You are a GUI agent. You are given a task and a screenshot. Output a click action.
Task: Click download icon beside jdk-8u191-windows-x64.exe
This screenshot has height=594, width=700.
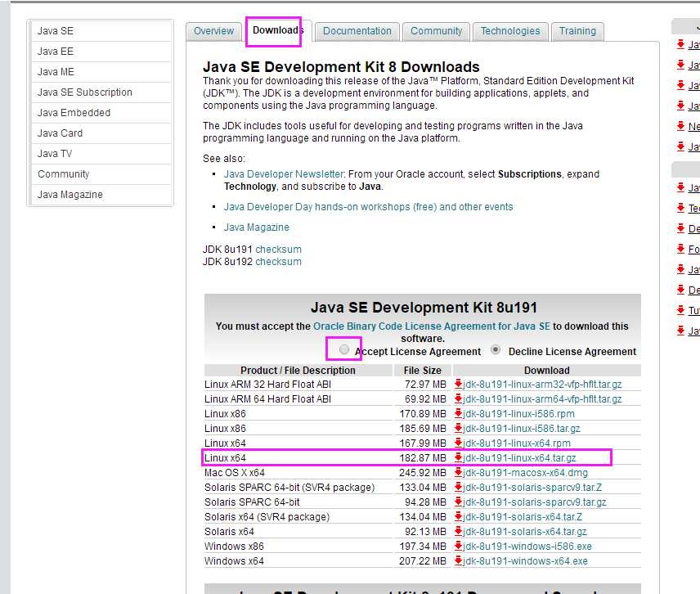(458, 561)
